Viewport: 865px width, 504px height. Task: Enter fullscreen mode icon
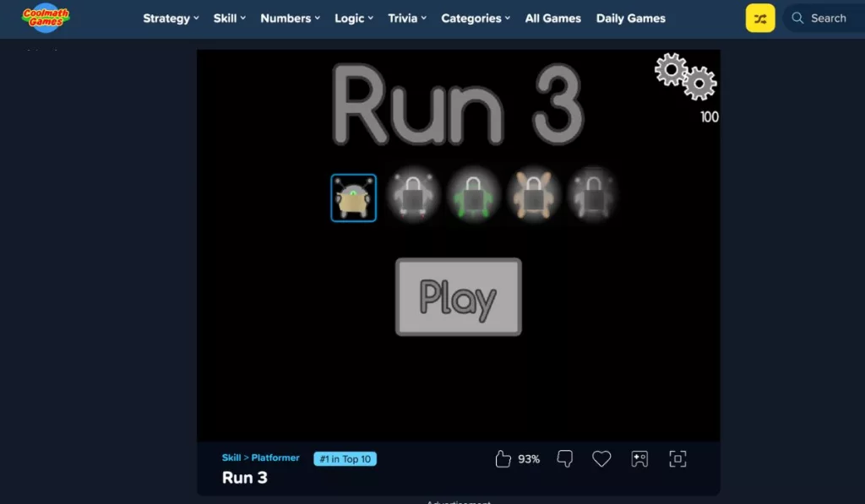coord(677,458)
